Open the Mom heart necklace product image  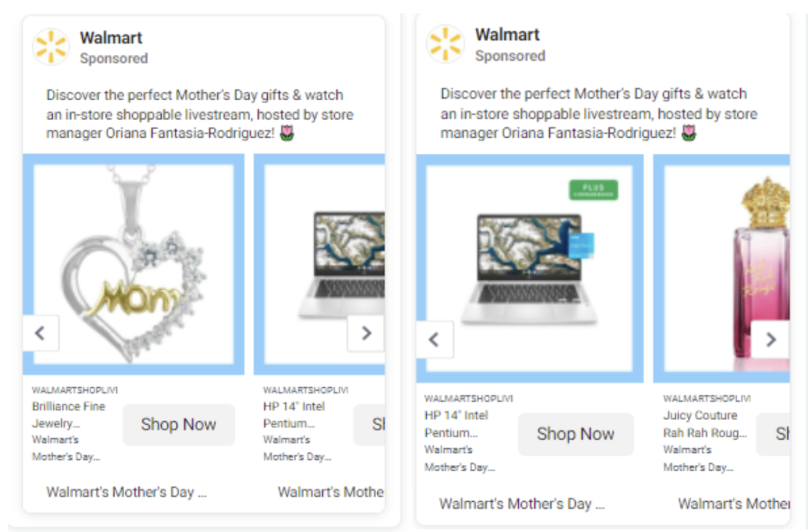tap(134, 264)
